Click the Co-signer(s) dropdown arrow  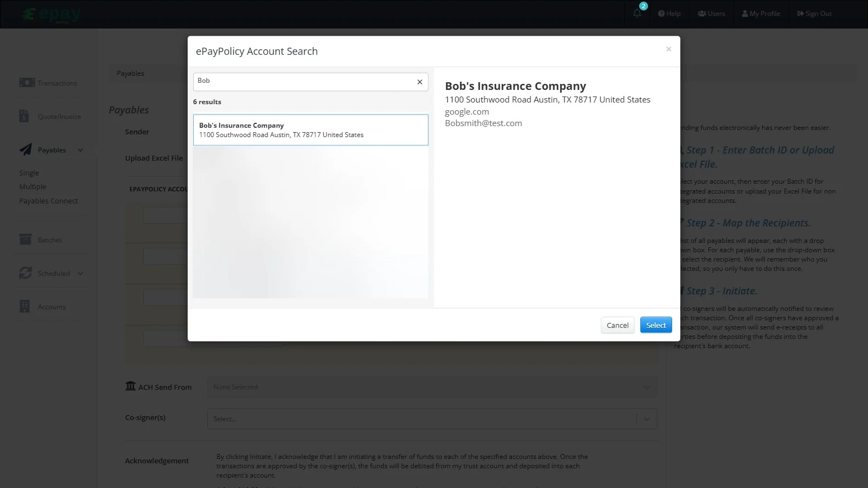[x=647, y=419]
